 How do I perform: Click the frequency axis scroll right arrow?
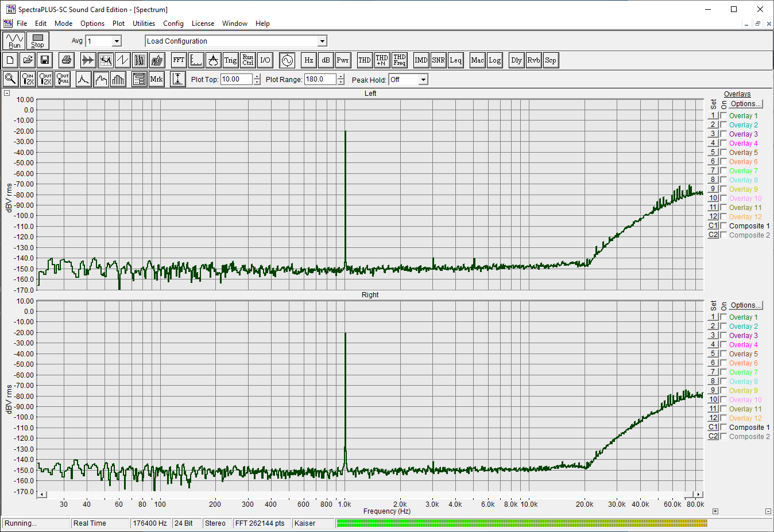coord(698,494)
